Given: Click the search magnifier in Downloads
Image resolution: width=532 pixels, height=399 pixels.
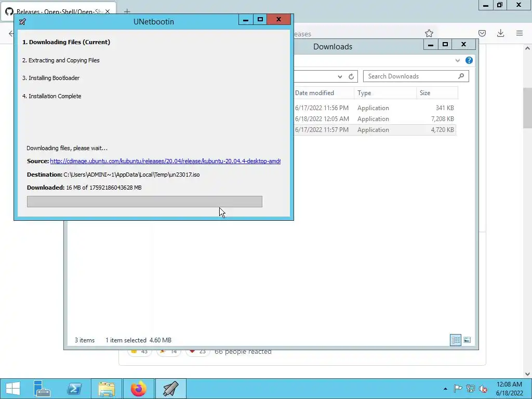Looking at the screenshot, I should (x=461, y=76).
